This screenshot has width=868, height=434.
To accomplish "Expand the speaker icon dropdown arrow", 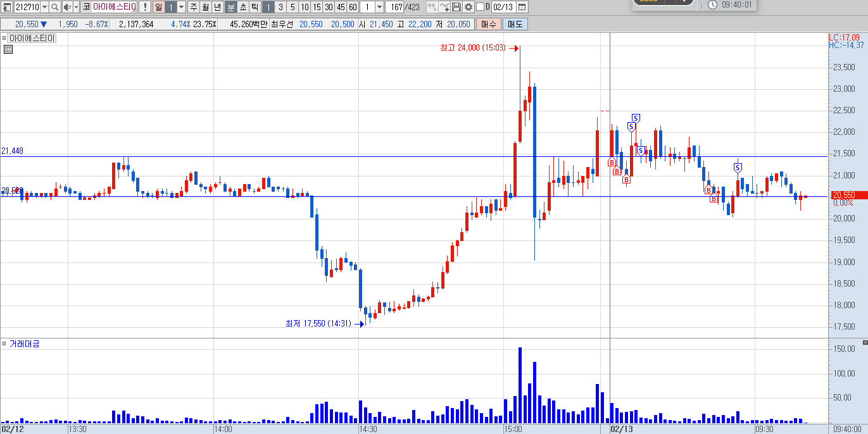I will [x=76, y=7].
